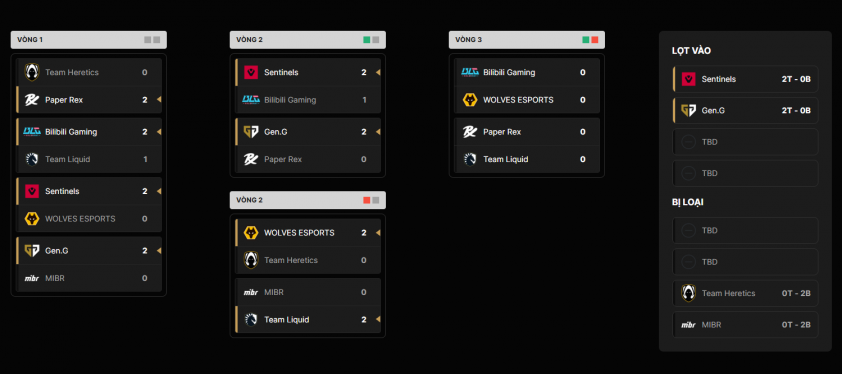Click the Team Heretics logo in Vòng 1
The width and height of the screenshot is (842, 374).
32,72
